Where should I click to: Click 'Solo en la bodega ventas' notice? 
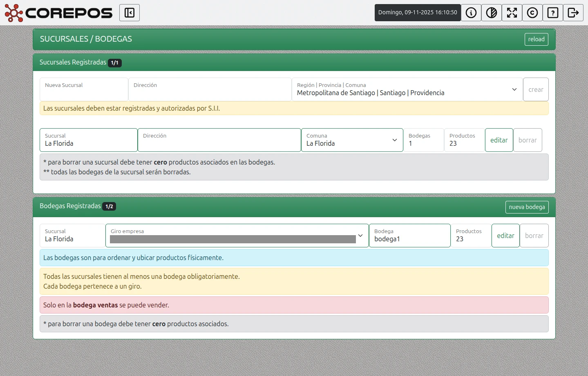click(x=294, y=305)
